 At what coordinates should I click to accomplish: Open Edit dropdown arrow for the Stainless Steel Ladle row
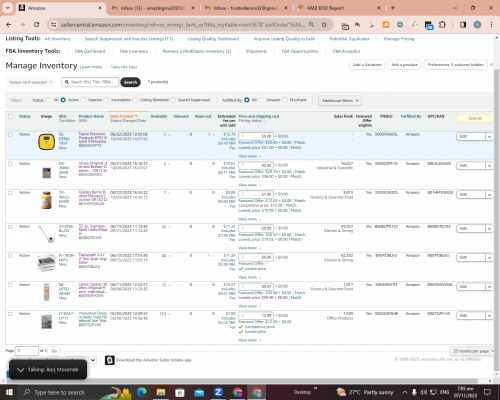[489, 229]
